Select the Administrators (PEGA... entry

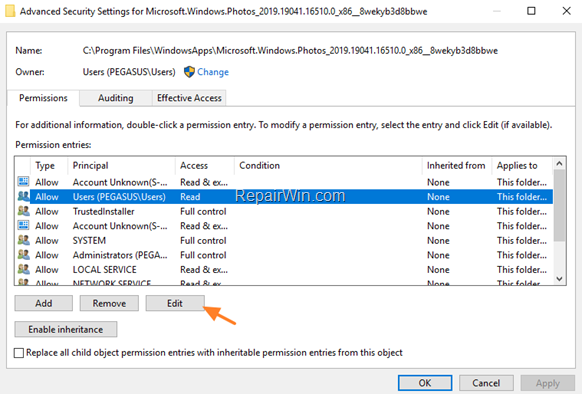click(120, 255)
